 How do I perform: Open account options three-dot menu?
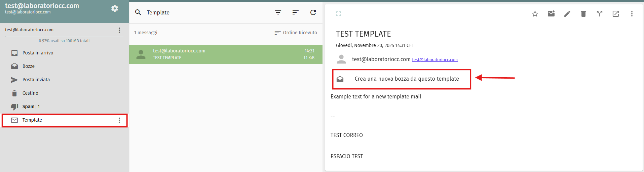click(119, 30)
